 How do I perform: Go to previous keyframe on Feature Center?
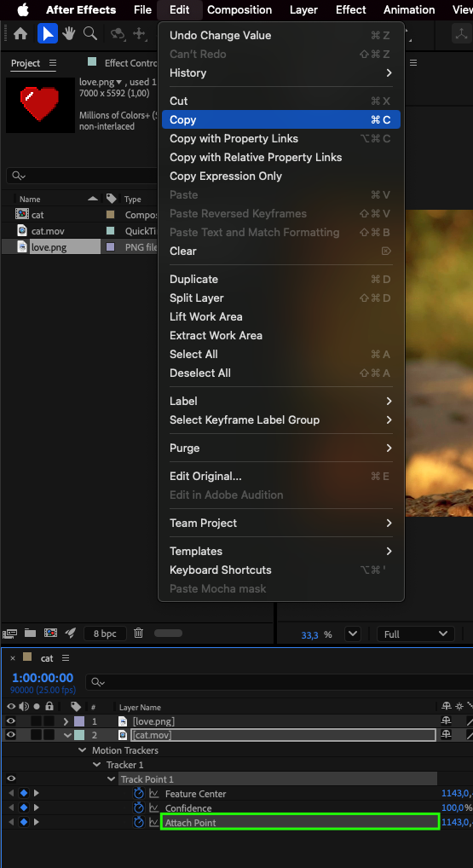pyautogui.click(x=10, y=793)
